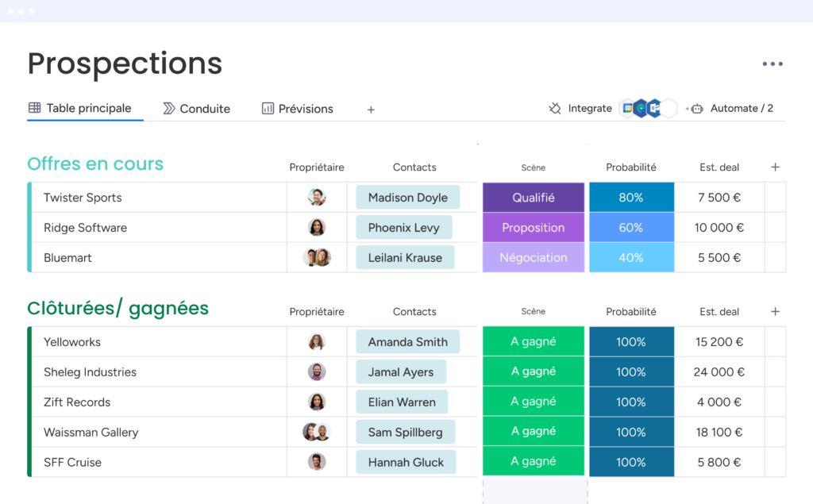Click the Automate robot icon

pyautogui.click(x=695, y=109)
